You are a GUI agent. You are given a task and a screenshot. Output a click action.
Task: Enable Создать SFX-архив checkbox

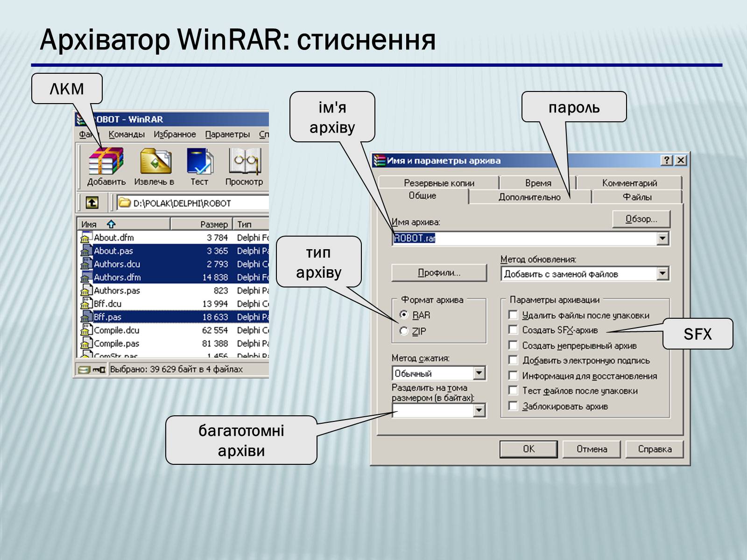(513, 330)
